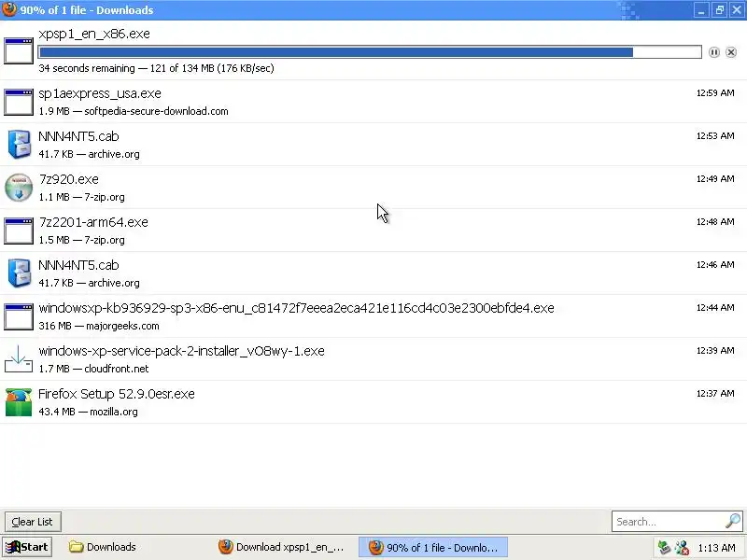Pause the xpsp1_en_x86.exe download
The height and width of the screenshot is (560, 747).
[713, 52]
